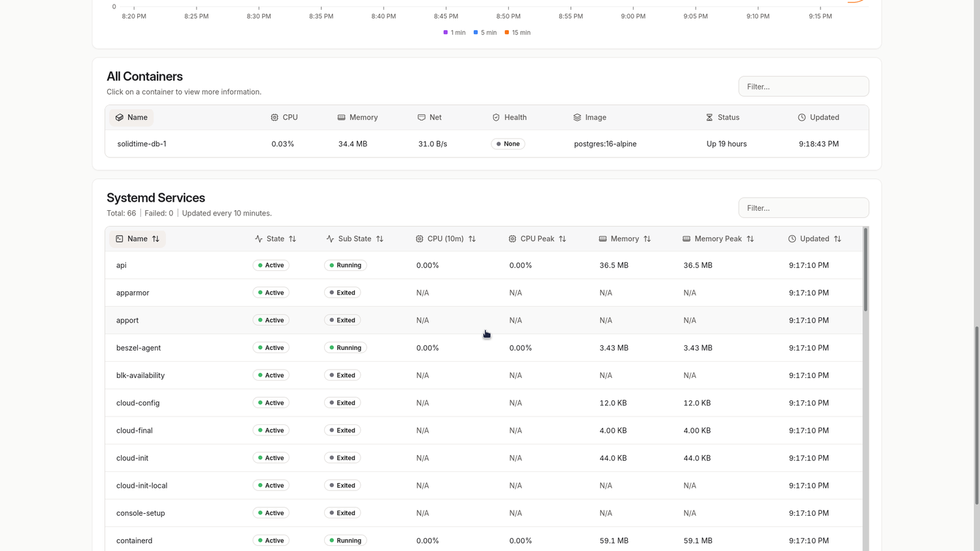Click the 36.5 MB memory value for api
980x551 pixels.
point(613,265)
